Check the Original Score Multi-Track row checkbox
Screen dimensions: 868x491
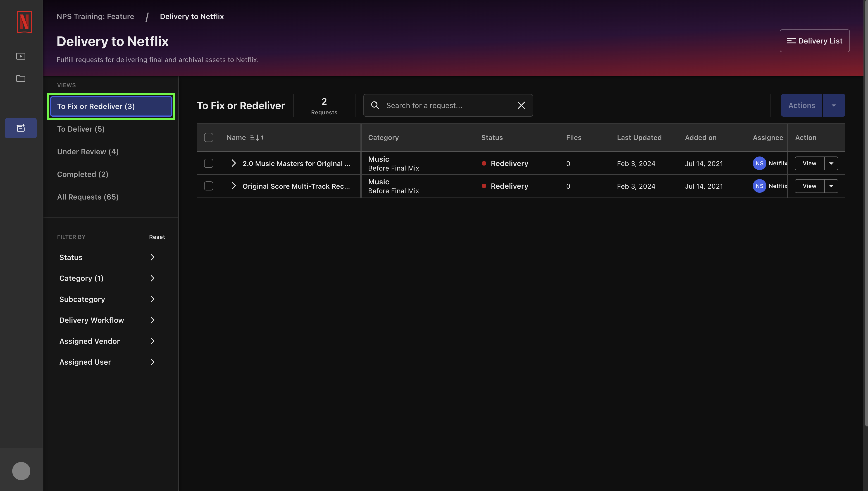(x=209, y=186)
